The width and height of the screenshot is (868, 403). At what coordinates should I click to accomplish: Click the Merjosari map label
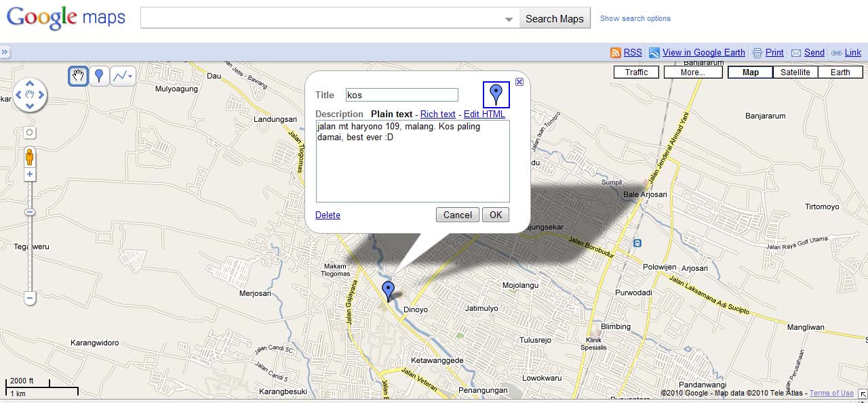point(256,293)
